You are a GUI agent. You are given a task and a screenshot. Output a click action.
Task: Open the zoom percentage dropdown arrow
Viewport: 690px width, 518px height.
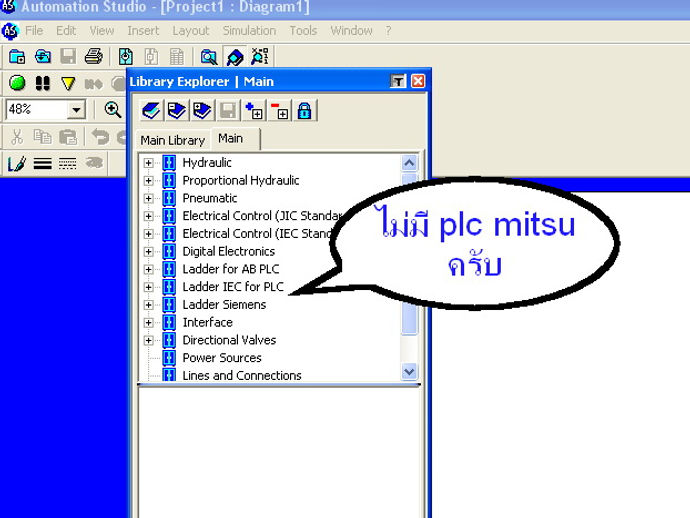[x=76, y=110]
